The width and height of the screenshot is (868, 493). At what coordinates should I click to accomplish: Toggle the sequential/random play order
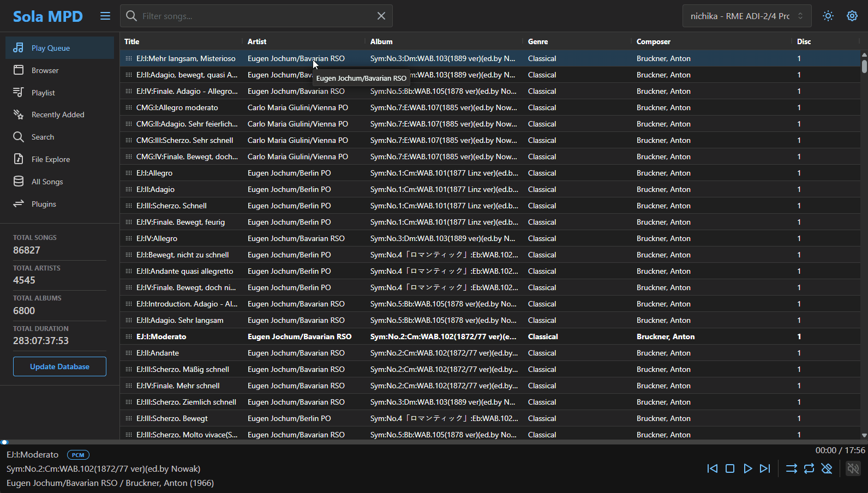point(791,468)
